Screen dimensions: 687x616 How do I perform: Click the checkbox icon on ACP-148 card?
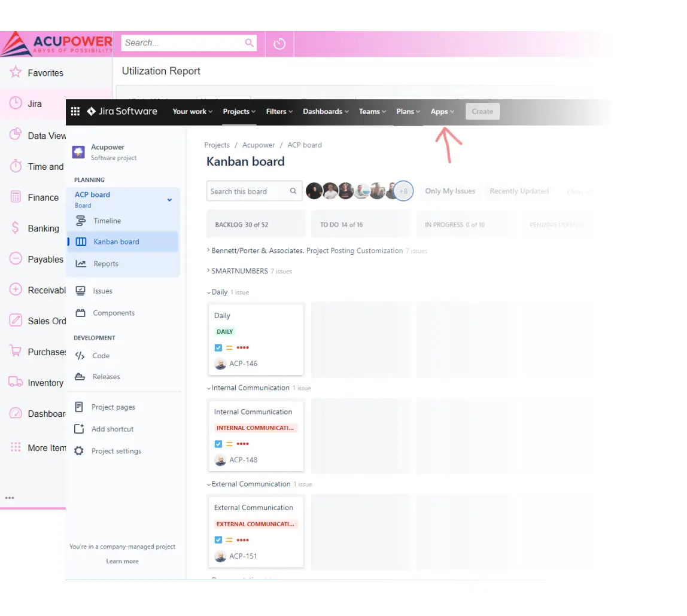[218, 444]
